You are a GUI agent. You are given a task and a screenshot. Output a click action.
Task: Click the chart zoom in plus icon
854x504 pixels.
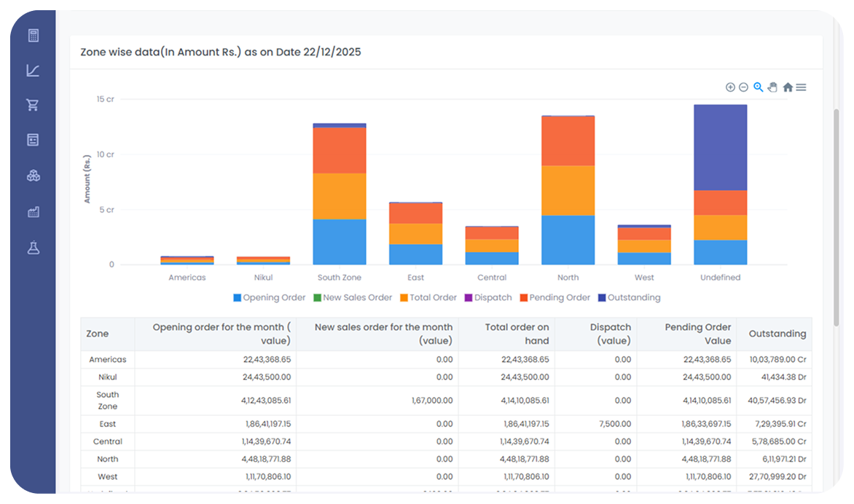click(730, 87)
